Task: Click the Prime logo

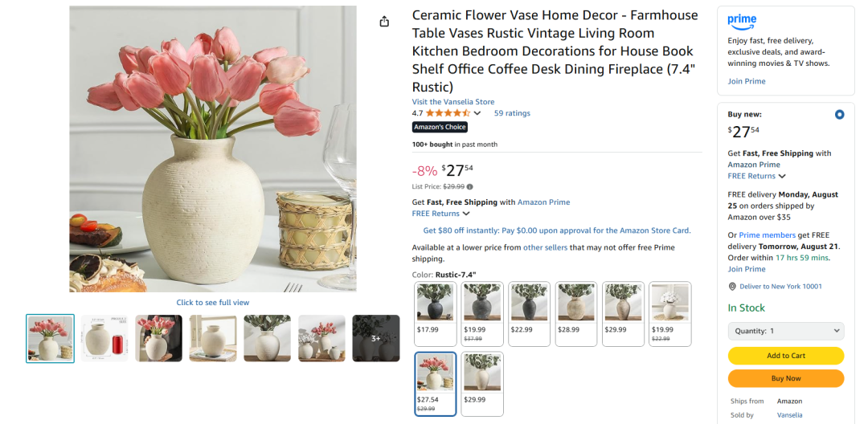Action: pos(742,21)
